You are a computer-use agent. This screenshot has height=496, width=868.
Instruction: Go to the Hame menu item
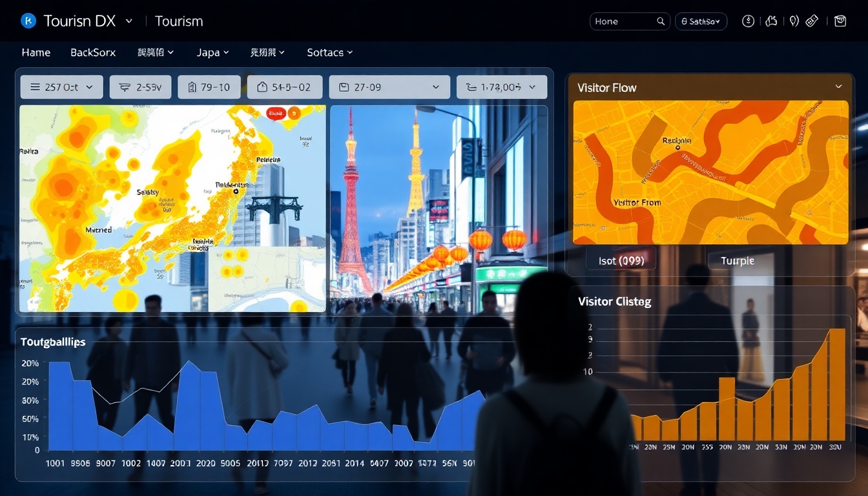[36, 52]
